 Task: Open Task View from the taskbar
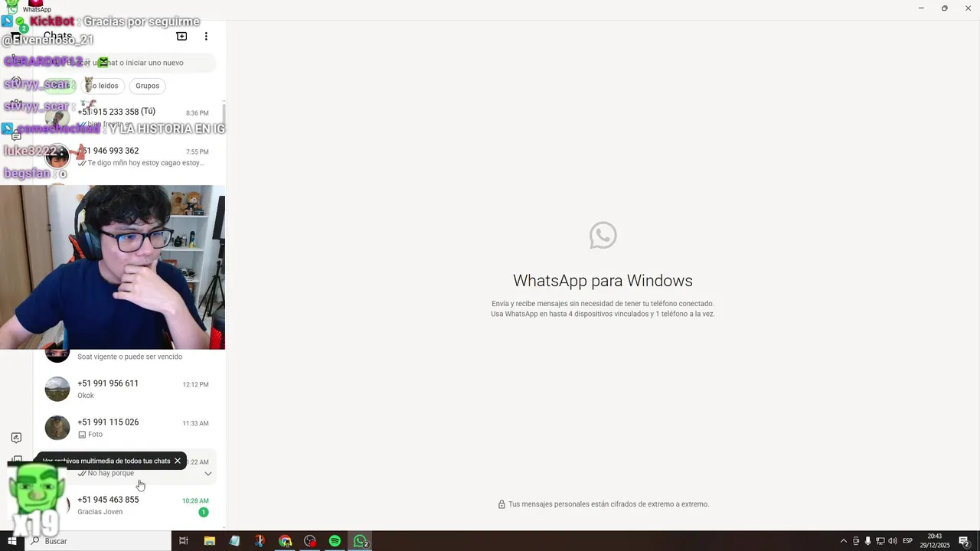point(184,541)
